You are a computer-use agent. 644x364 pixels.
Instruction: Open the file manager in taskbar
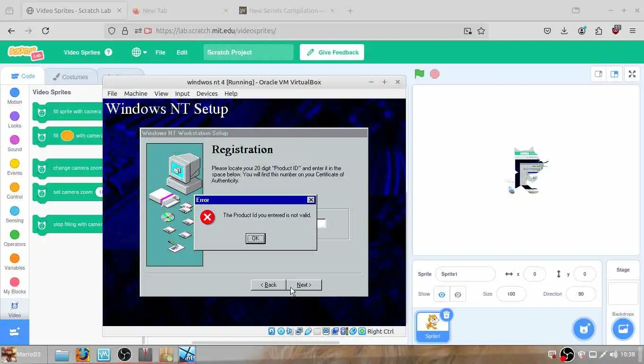click(62, 355)
